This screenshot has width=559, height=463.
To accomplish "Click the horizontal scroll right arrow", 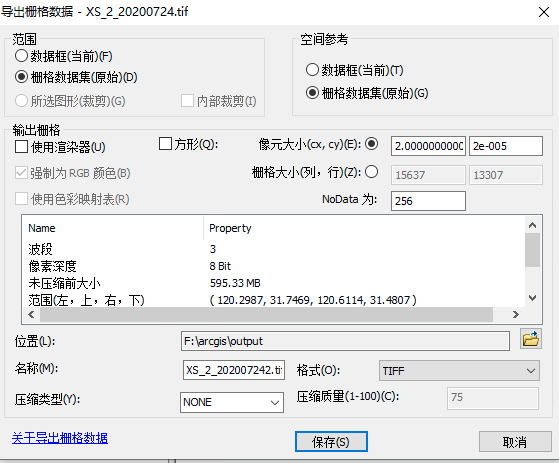I will [x=516, y=314].
